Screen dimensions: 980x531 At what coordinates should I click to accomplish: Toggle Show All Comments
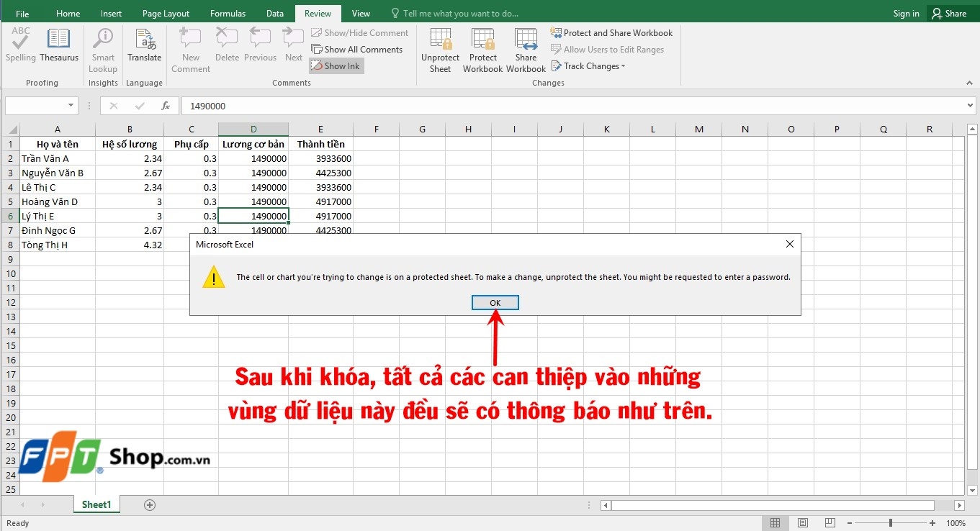point(358,49)
